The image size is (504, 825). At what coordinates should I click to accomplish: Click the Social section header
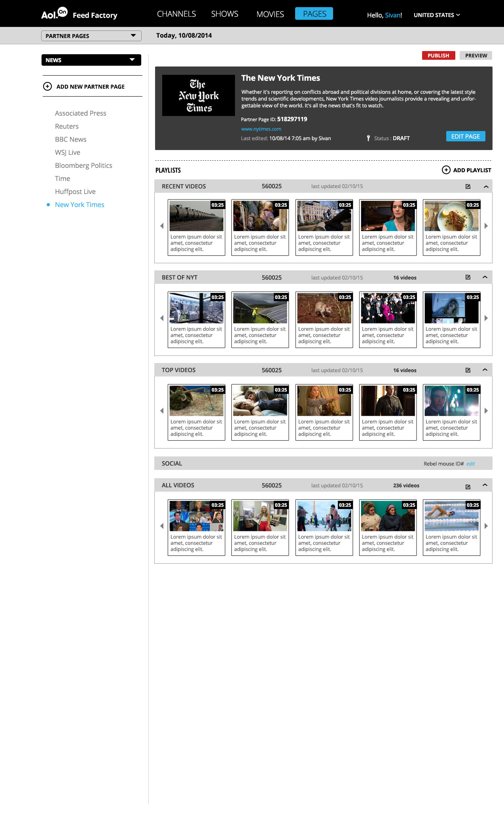(x=323, y=463)
